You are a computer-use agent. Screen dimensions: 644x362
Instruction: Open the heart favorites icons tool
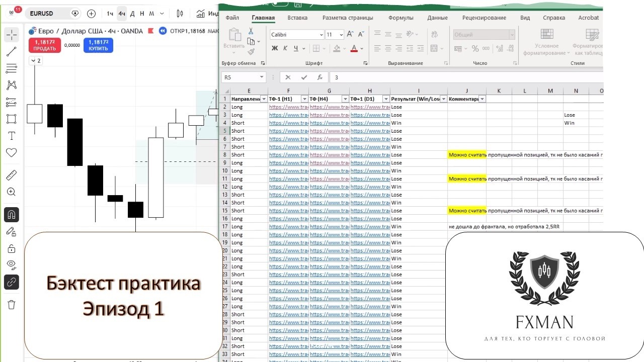pyautogui.click(x=12, y=153)
